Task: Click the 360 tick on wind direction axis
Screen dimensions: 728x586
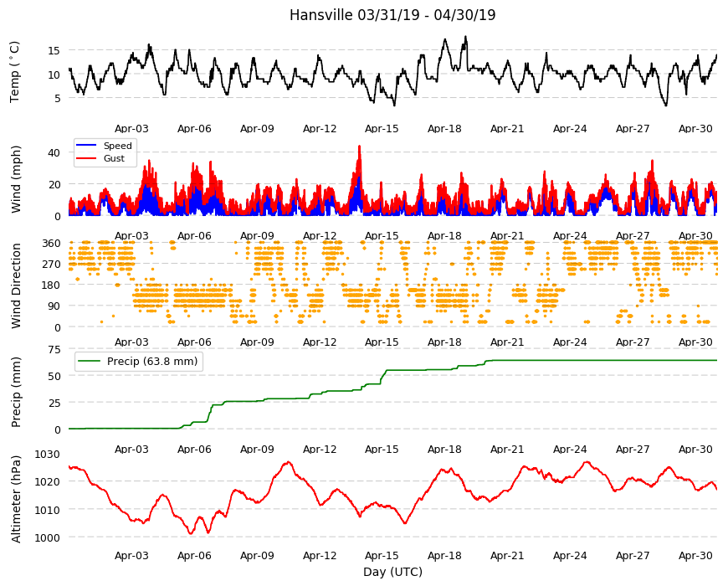Action: pos(52,244)
